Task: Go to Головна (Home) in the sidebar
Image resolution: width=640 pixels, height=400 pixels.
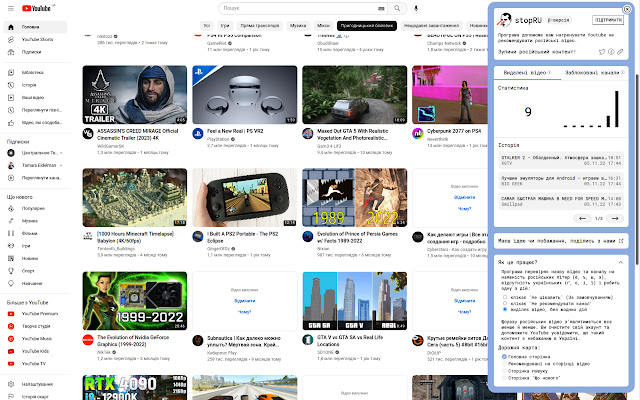Action: (35, 27)
